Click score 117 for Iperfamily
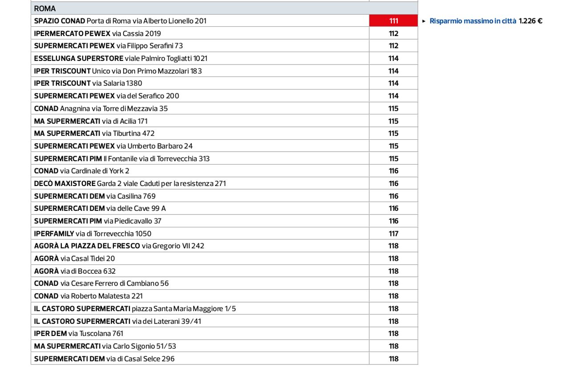The width and height of the screenshot is (588, 372). pos(393,234)
